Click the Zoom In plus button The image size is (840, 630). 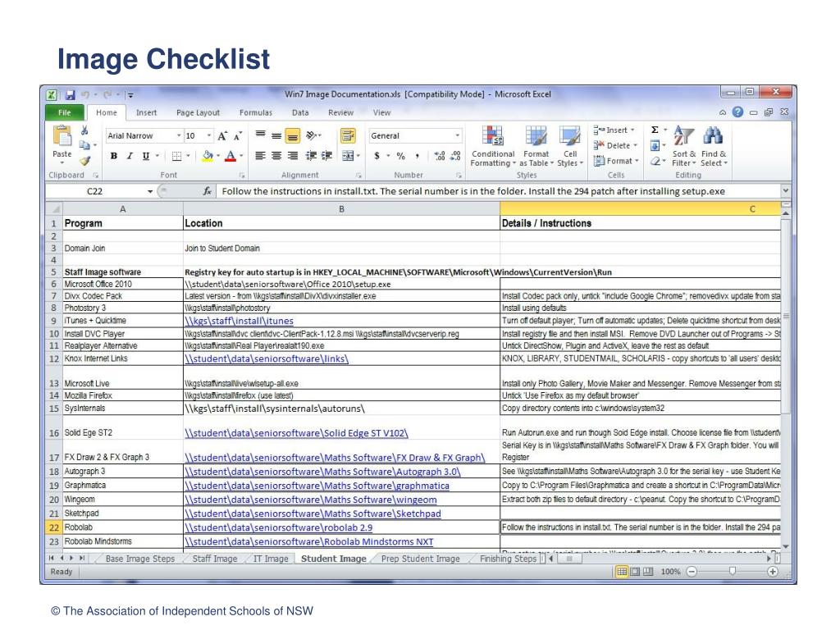773,572
